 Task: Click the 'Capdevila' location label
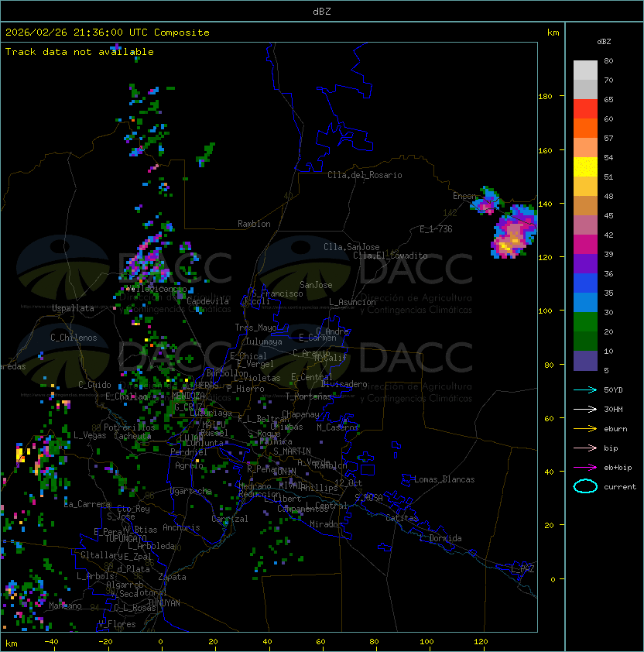pyautogui.click(x=207, y=301)
